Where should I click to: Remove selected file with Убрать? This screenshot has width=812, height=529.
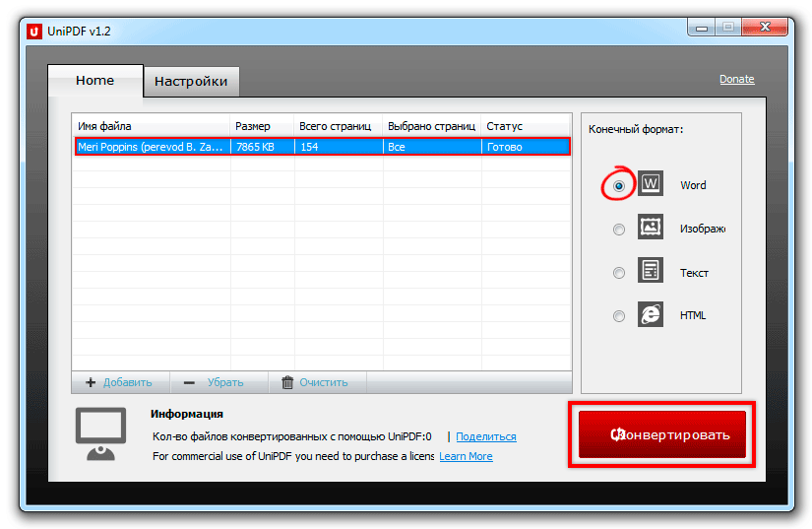[219, 382]
